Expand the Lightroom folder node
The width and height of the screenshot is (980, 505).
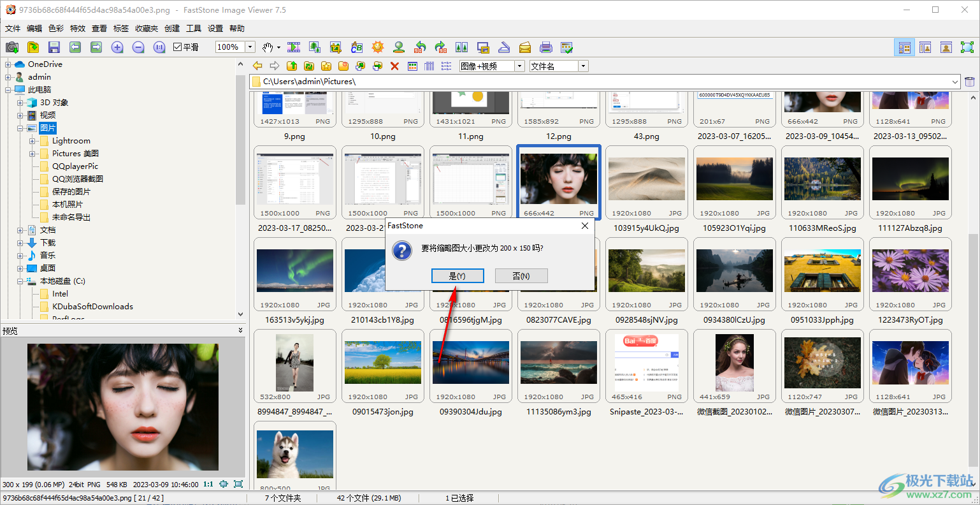click(32, 141)
